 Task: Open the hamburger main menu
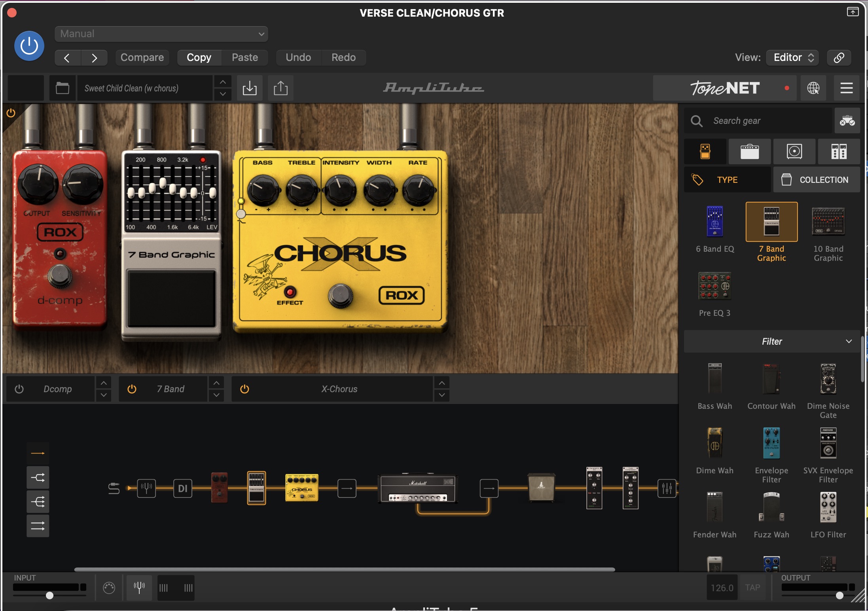pyautogui.click(x=846, y=88)
